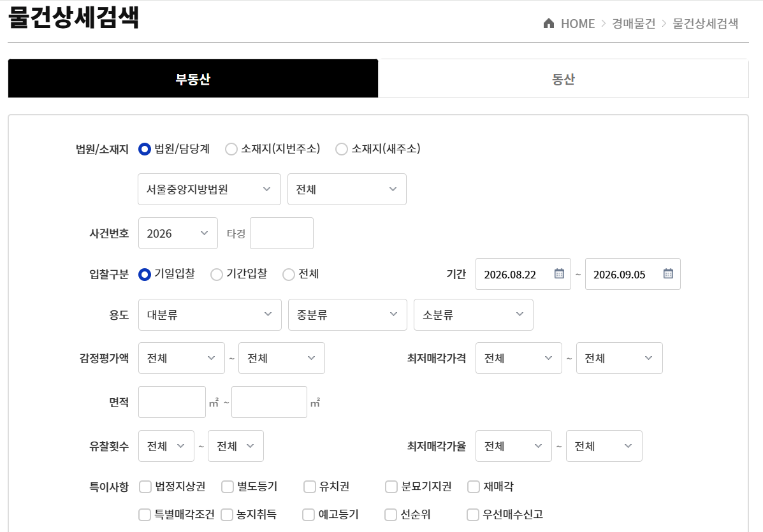Image resolution: width=763 pixels, height=532 pixels.
Task: Open 감정평가액 minimum dropdown
Action: tap(182, 358)
